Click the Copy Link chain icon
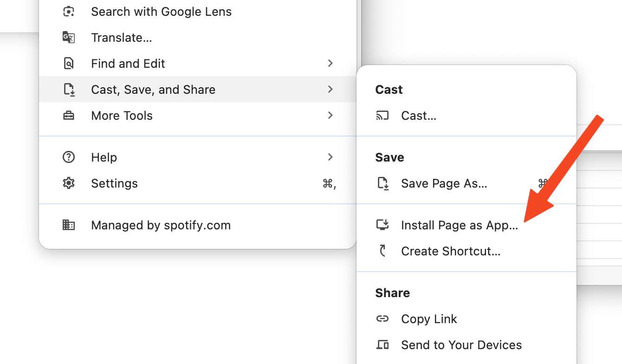The height and width of the screenshot is (364, 622). tap(382, 319)
